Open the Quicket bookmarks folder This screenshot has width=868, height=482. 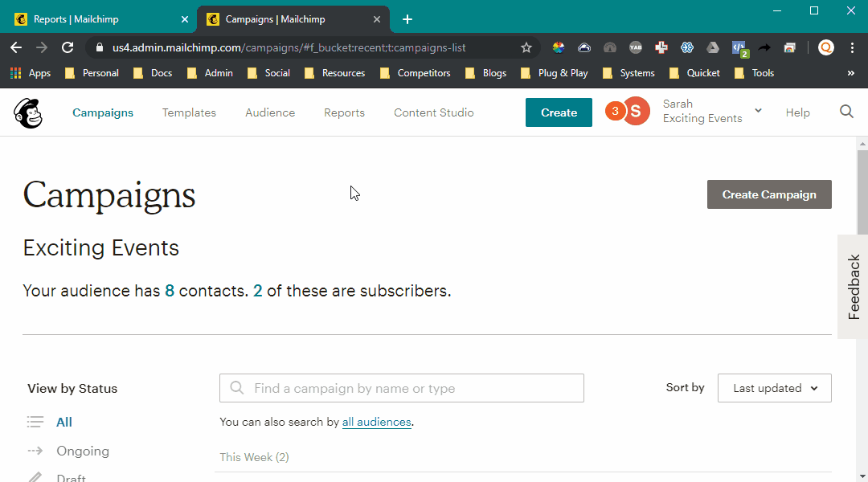(694, 73)
